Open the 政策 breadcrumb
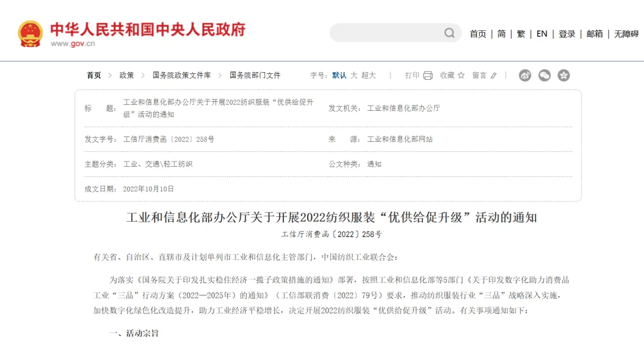The height and width of the screenshot is (345, 644). click(x=126, y=75)
